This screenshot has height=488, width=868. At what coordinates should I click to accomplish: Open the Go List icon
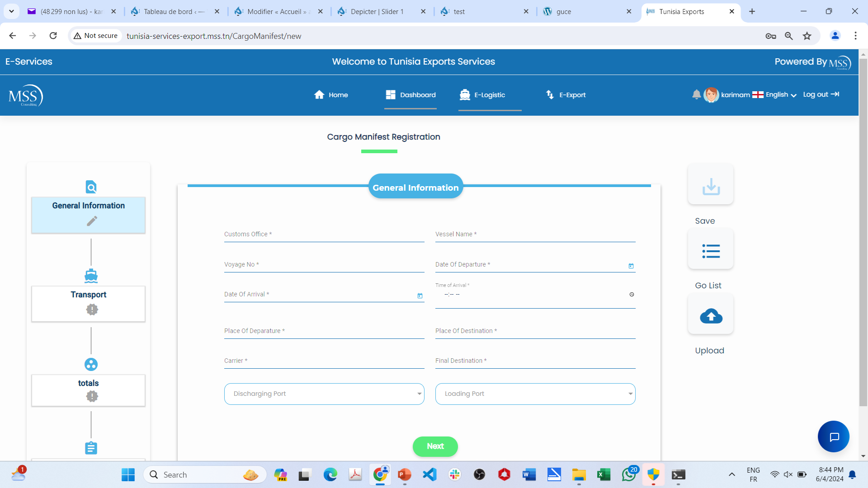(x=711, y=251)
